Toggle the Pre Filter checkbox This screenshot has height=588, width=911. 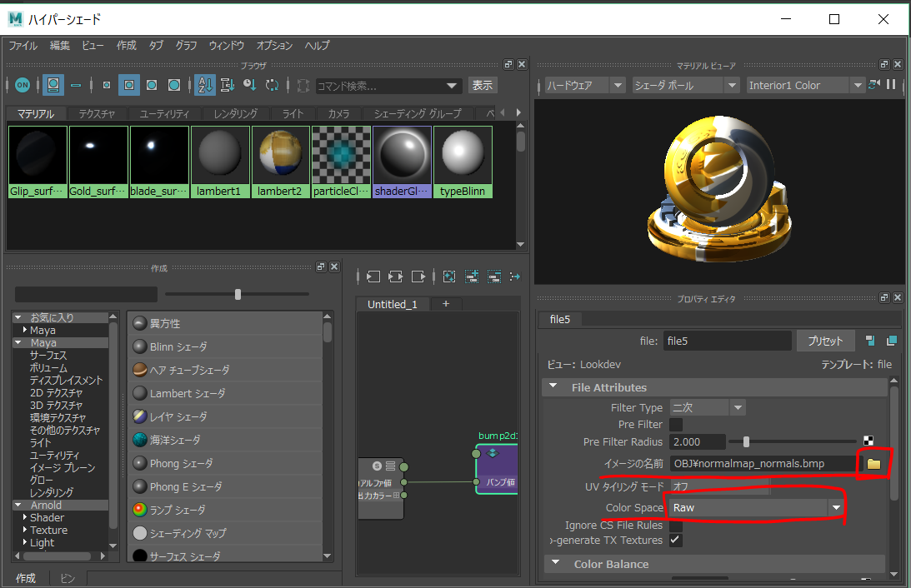pos(676,424)
